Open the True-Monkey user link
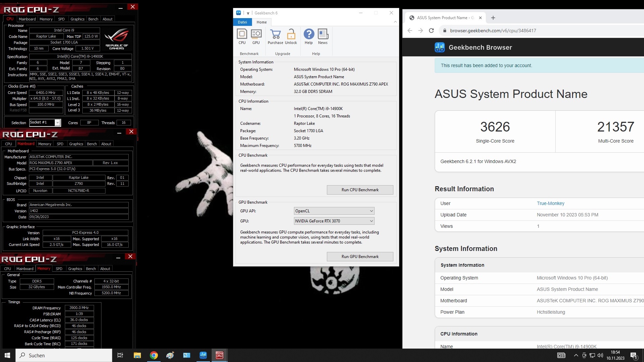The image size is (644, 362). tap(550, 203)
